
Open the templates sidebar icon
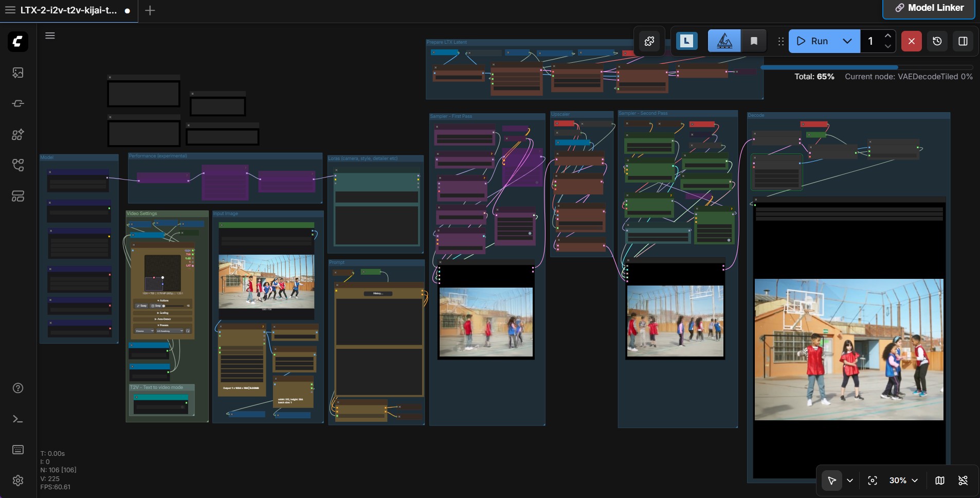click(18, 197)
